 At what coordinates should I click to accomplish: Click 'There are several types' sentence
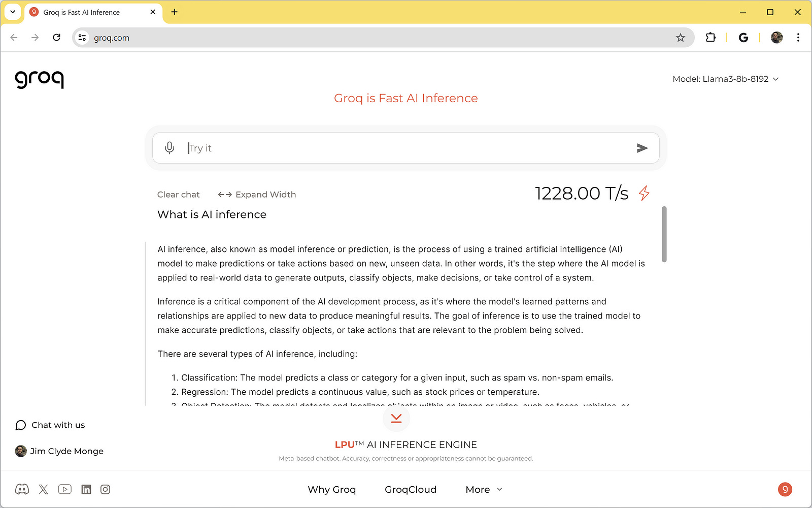coord(257,354)
